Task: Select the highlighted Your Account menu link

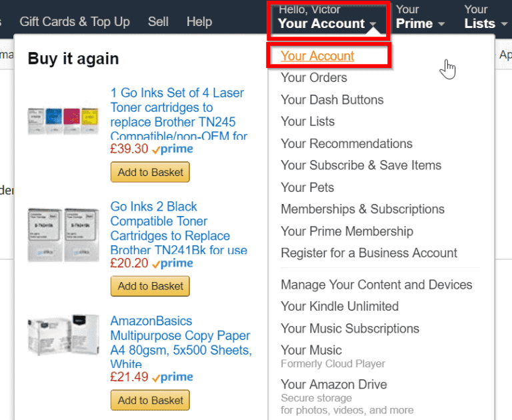Action: (317, 56)
